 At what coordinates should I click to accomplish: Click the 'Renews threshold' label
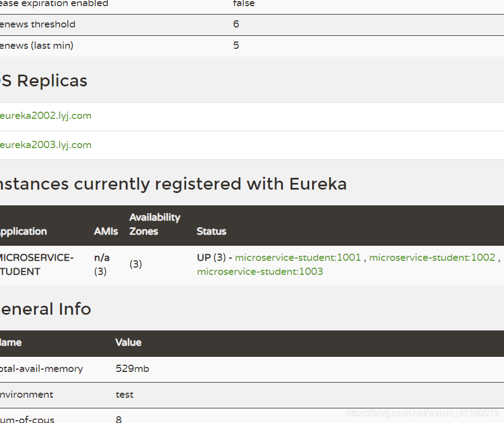38,25
